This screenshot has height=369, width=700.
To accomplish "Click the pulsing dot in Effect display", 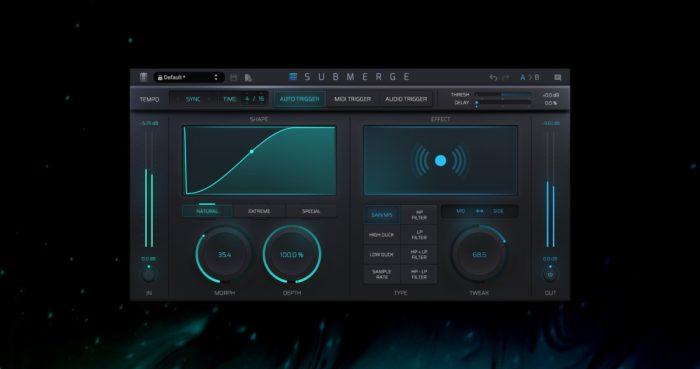I will click(441, 161).
